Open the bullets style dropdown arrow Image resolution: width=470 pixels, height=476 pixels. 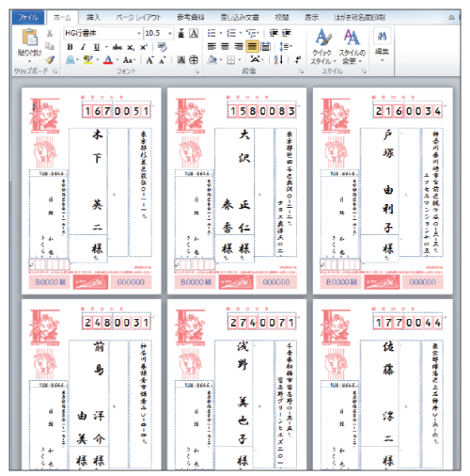[220, 33]
